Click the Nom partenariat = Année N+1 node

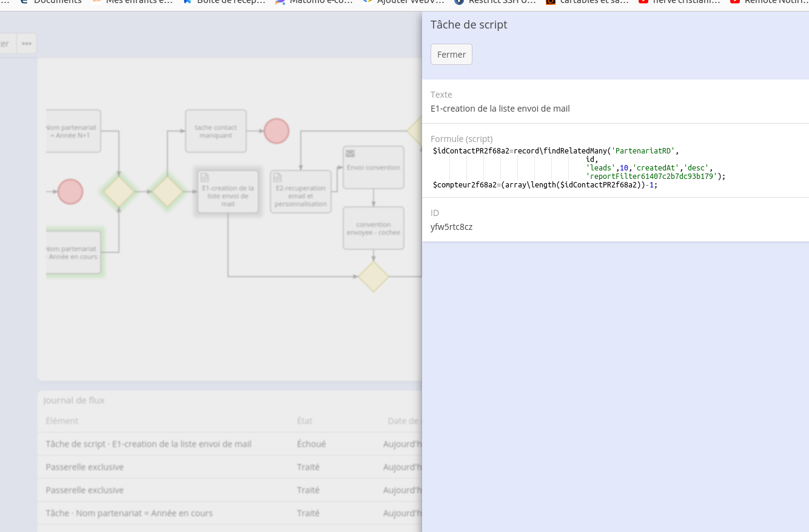pos(73,131)
